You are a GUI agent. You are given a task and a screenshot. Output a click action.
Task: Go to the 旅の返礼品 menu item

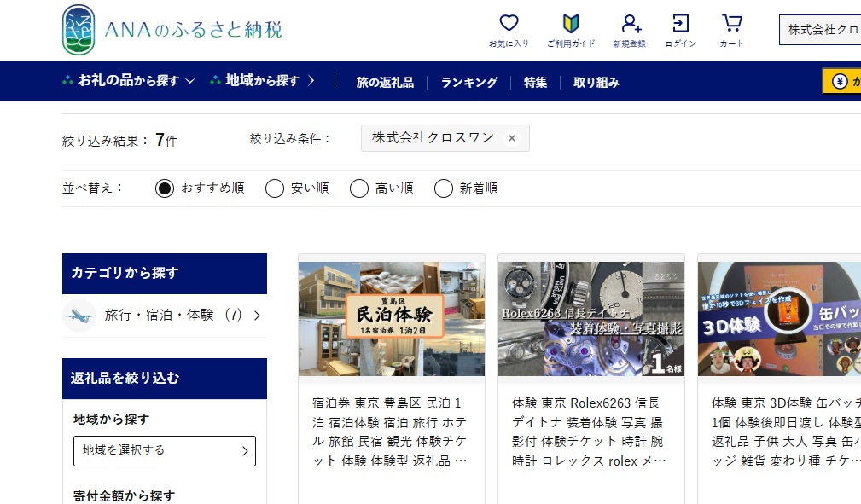(385, 83)
